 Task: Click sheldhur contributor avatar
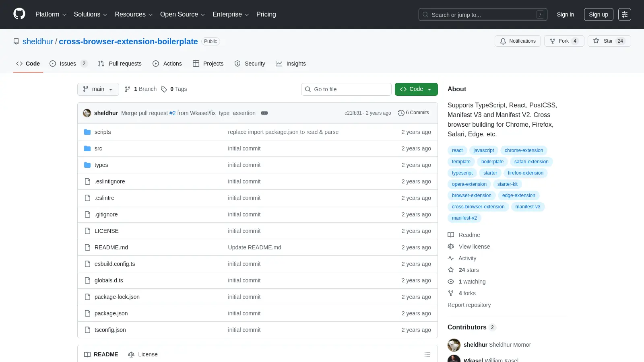tap(454, 345)
